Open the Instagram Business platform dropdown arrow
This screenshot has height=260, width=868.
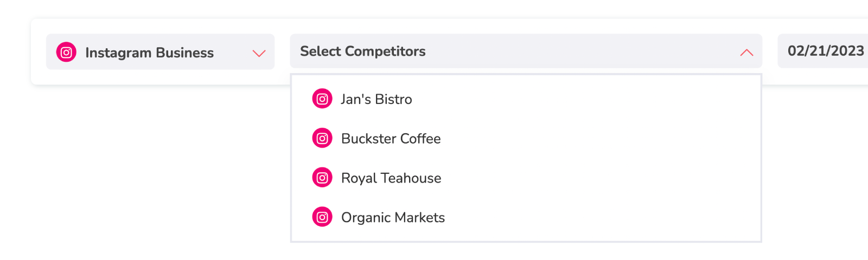(259, 53)
